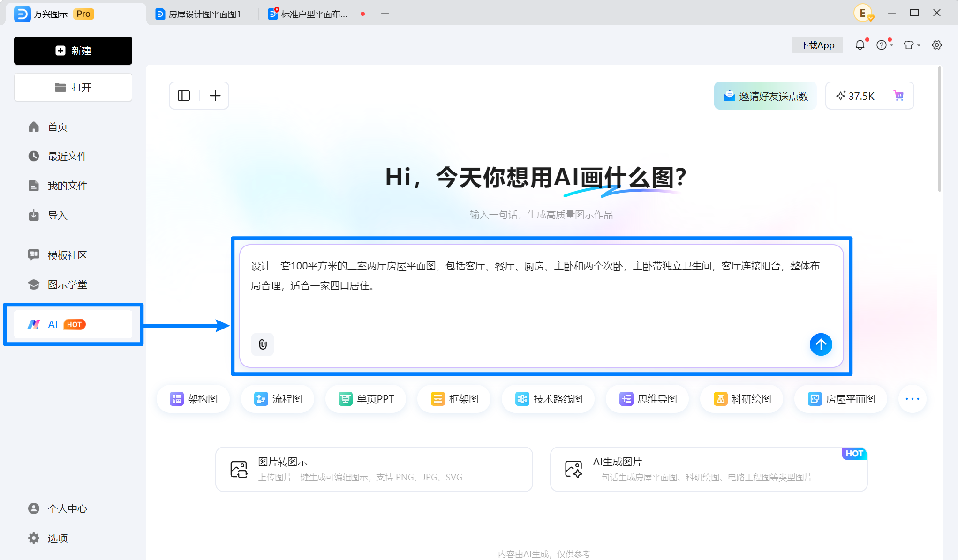Screen dimensions: 958x560
Task: Switch to 房屋设计图平面图1 tab
Action: pos(203,14)
